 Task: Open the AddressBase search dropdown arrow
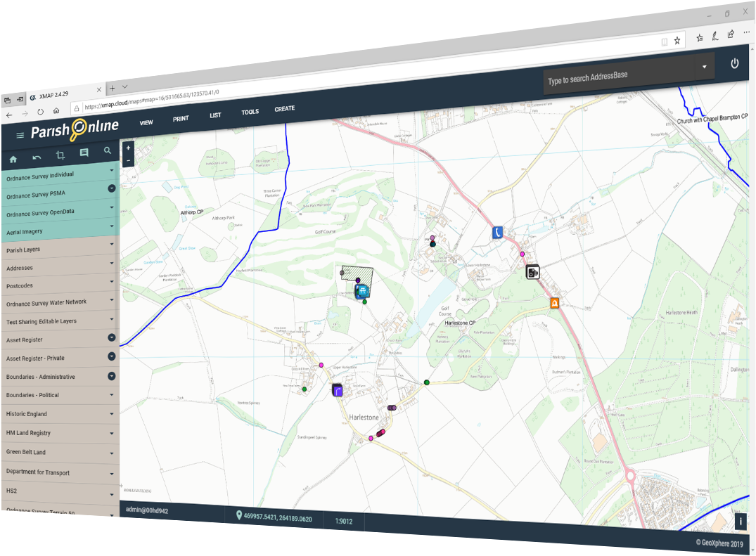704,67
